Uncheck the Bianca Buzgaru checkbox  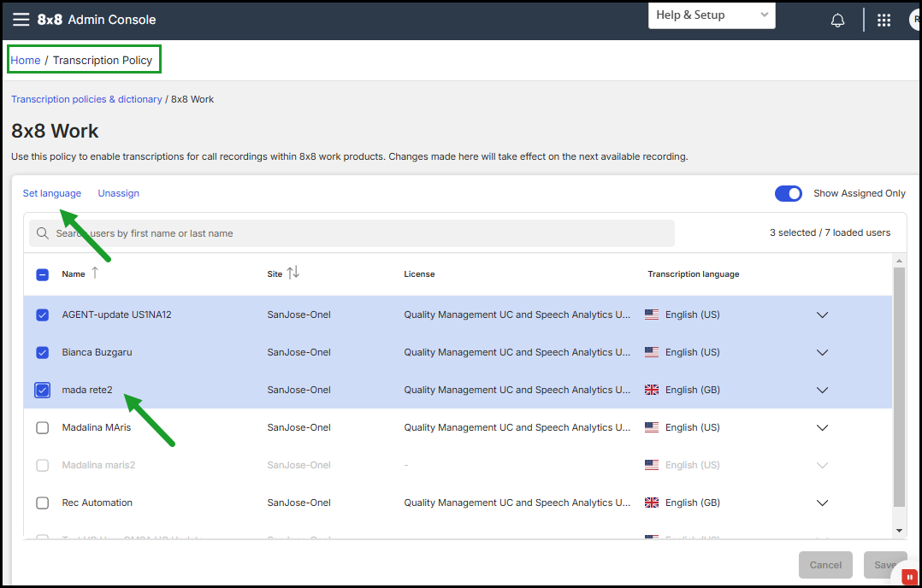point(43,352)
